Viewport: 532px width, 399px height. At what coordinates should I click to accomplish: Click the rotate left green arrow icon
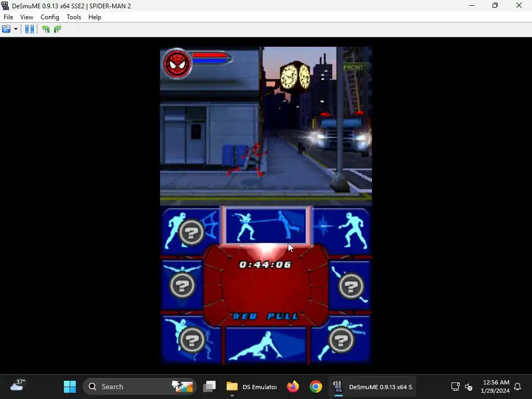[x=46, y=29]
